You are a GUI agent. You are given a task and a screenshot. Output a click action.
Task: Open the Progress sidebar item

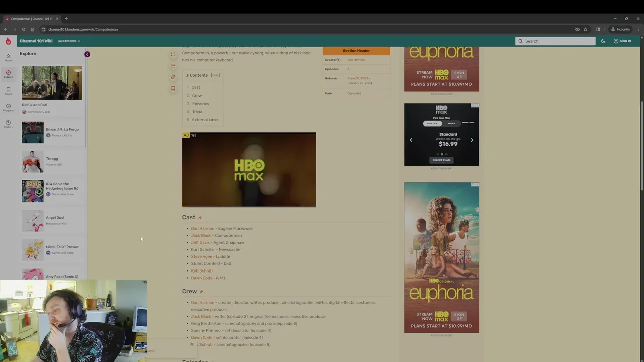[8, 107]
